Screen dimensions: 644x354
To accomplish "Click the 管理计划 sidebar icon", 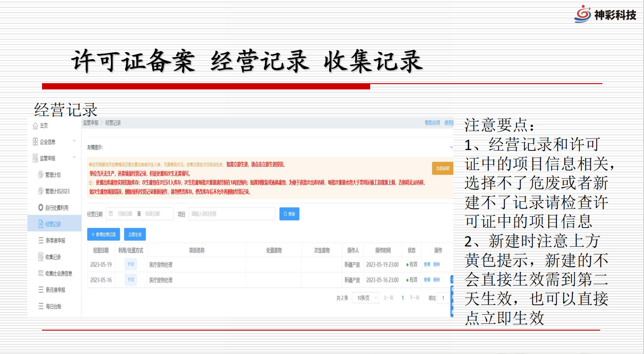I will pos(41,175).
